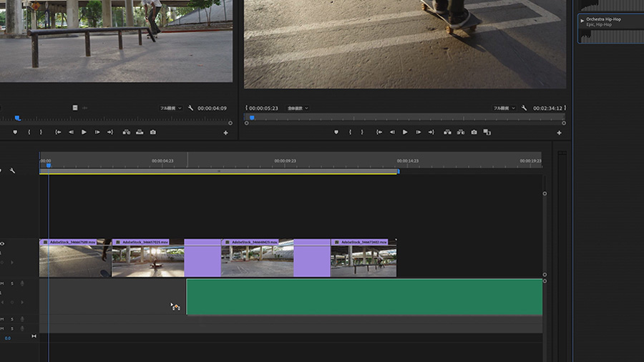The image size is (644, 362).
Task: Click the Insert icon in Source monitor
Action: (127, 132)
